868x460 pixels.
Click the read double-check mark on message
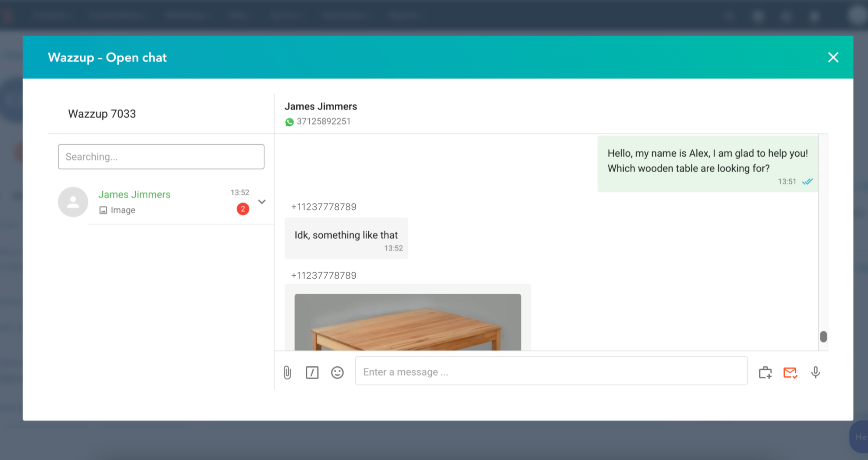(807, 182)
